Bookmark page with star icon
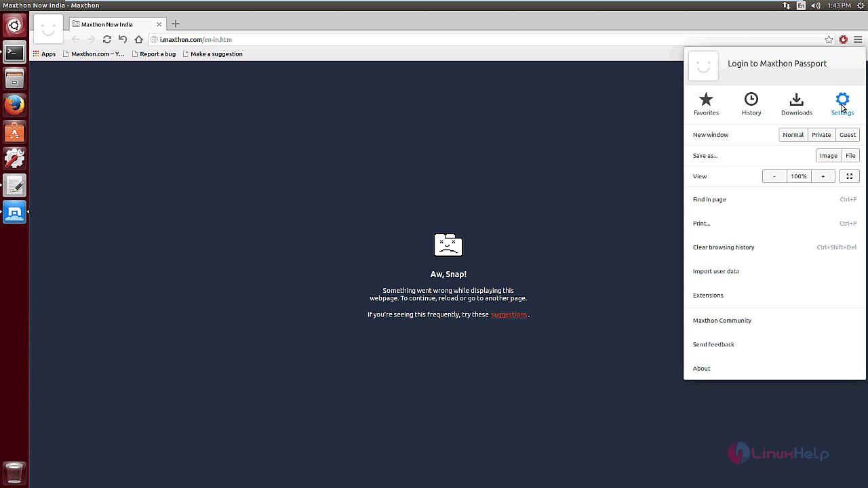 (829, 39)
